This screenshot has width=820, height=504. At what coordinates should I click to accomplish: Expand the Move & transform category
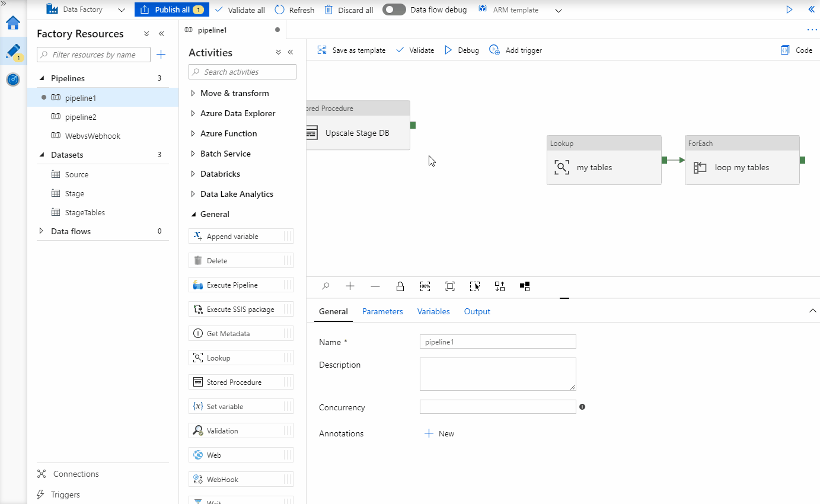(234, 93)
